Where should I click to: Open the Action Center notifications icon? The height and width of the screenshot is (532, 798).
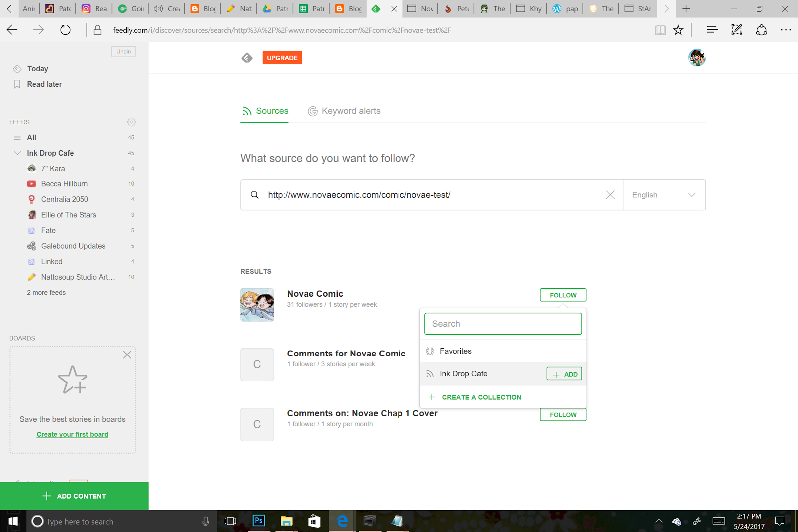[780, 521]
